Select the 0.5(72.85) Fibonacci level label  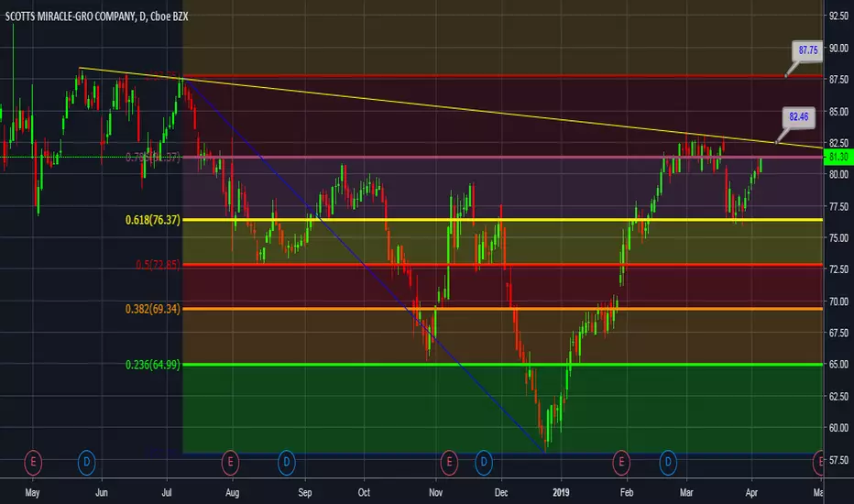(158, 265)
